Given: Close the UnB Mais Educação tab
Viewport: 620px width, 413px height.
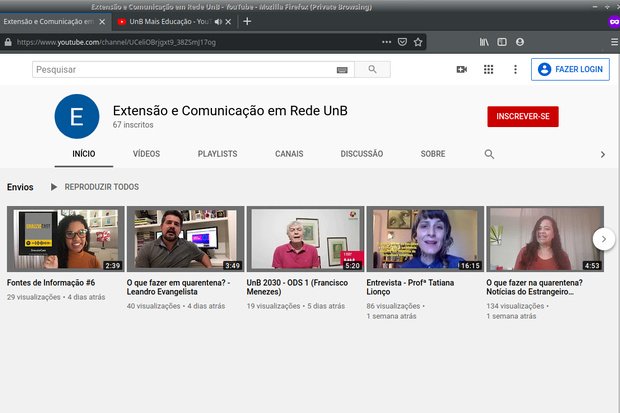Looking at the screenshot, I should click(x=228, y=22).
